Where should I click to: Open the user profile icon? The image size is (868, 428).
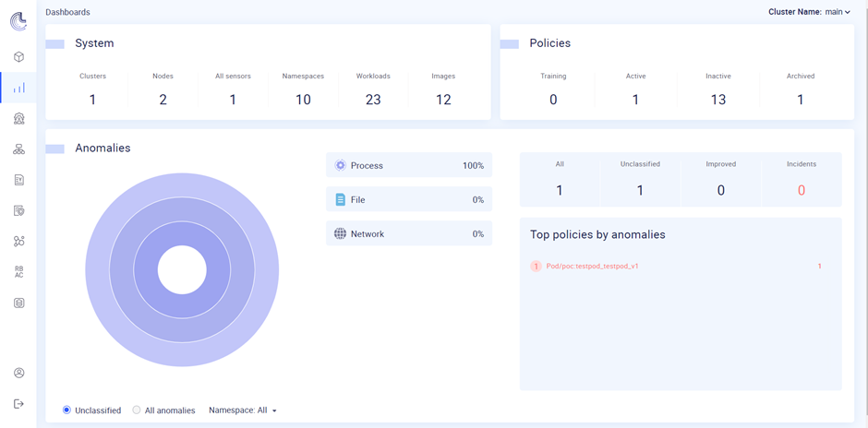tap(18, 373)
